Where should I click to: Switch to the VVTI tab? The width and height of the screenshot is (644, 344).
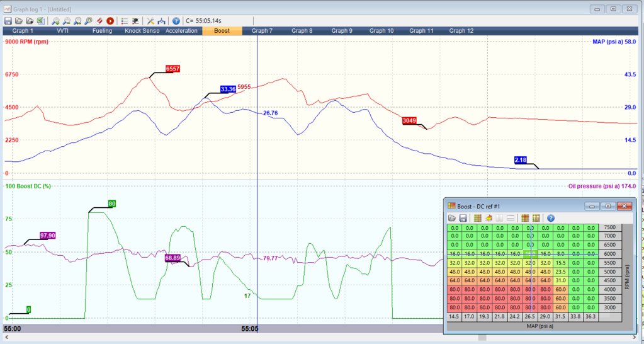coord(63,31)
